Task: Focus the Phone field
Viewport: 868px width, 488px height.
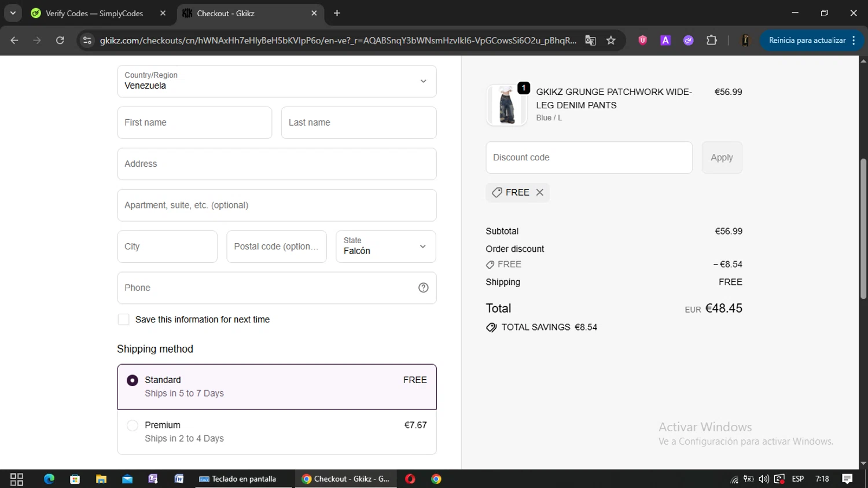Action: [277, 288]
